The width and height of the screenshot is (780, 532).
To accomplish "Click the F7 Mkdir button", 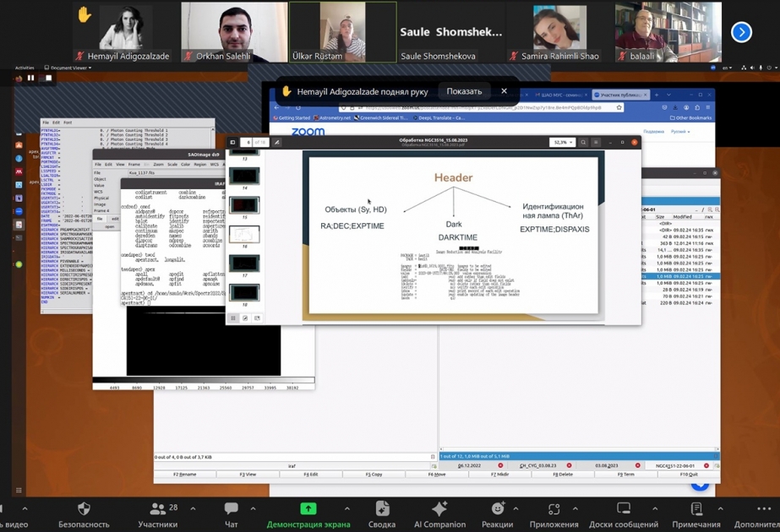I will [500, 475].
